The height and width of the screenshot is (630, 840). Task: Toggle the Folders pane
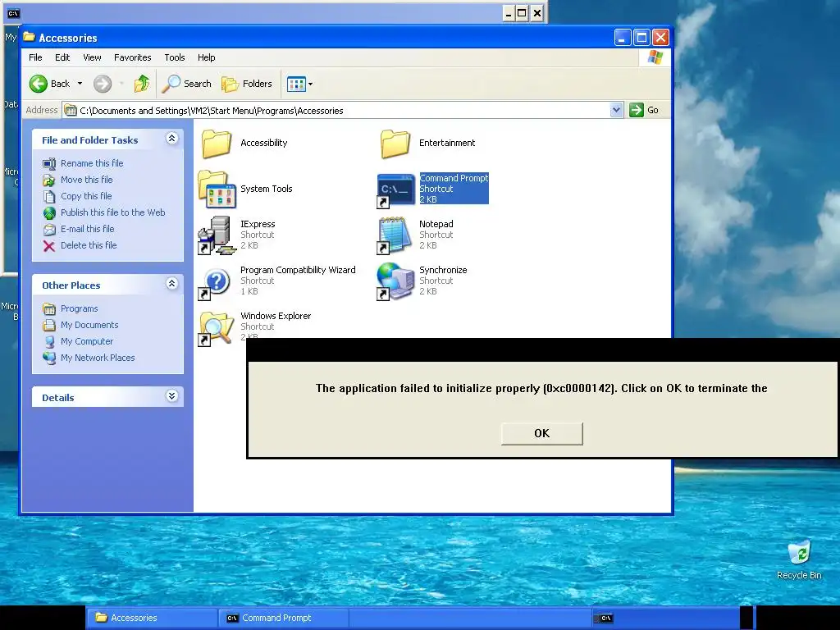pos(247,84)
